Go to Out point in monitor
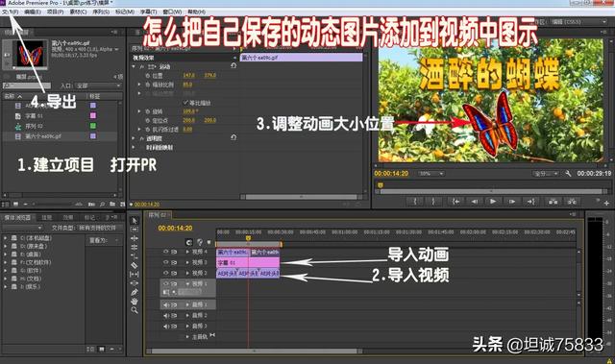This screenshot has height=364, width=615. [x=530, y=202]
